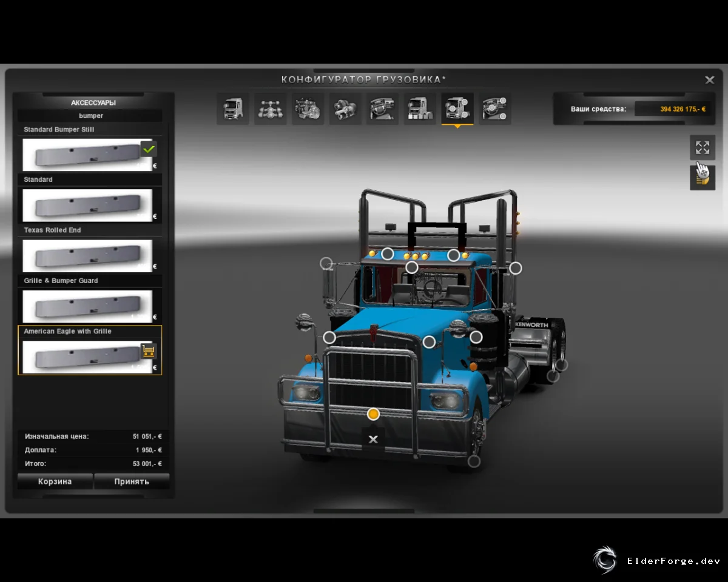Click the 'Texas Rolled End' label
Viewport: 728px width, 582px height.
52,230
